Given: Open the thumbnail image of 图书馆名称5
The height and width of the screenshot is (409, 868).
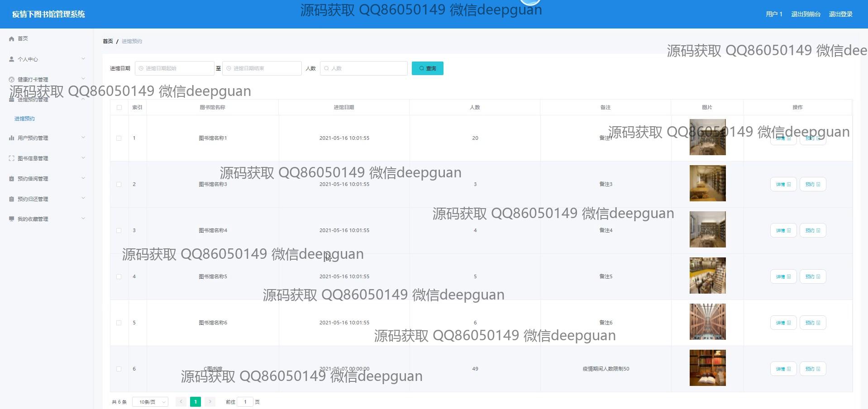Looking at the screenshot, I should [707, 276].
